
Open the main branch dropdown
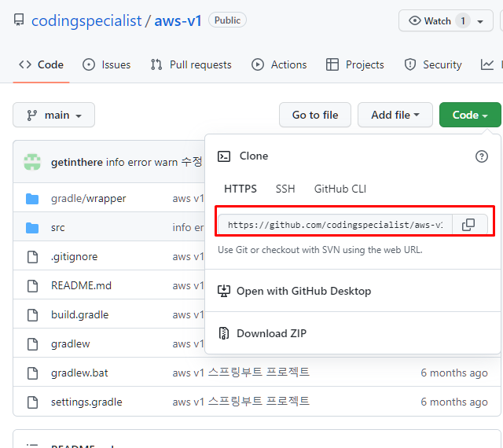click(x=53, y=115)
